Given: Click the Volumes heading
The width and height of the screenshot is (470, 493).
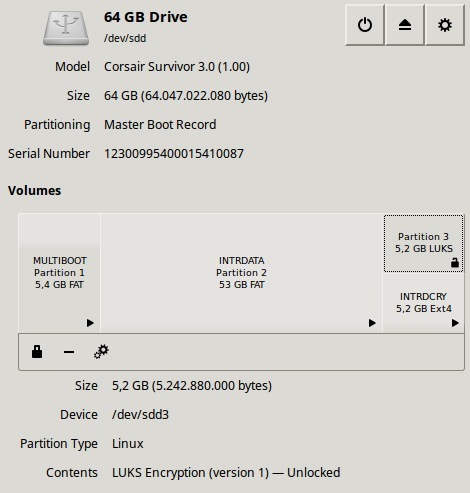Looking at the screenshot, I should pos(35,191).
